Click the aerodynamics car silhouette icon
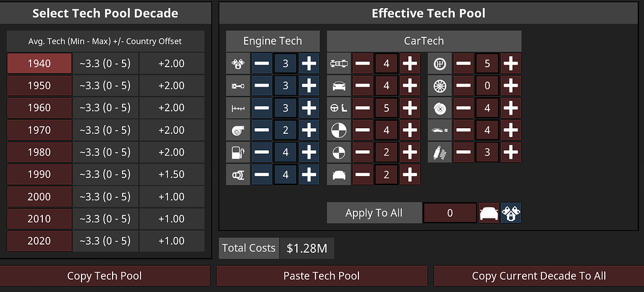 pos(440,130)
